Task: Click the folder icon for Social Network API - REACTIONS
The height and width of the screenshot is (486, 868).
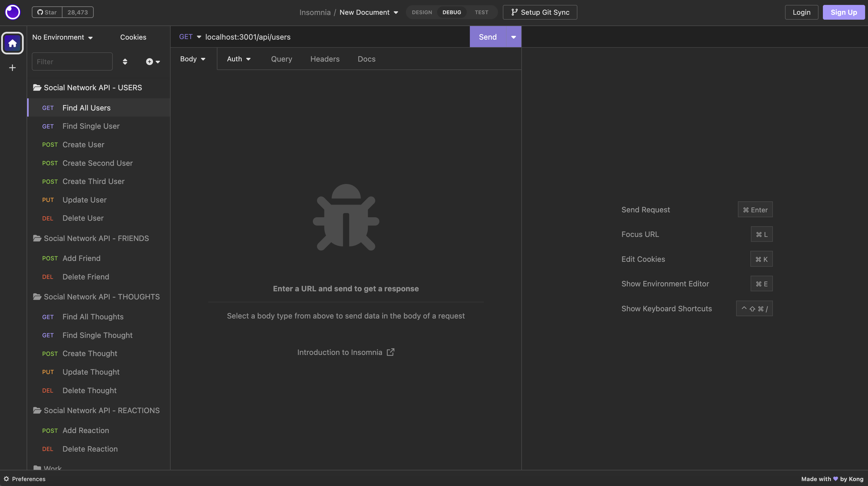Action: coord(37,410)
